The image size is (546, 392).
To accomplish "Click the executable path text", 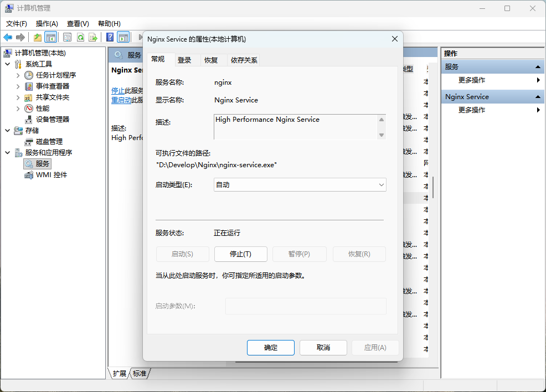I will [217, 165].
